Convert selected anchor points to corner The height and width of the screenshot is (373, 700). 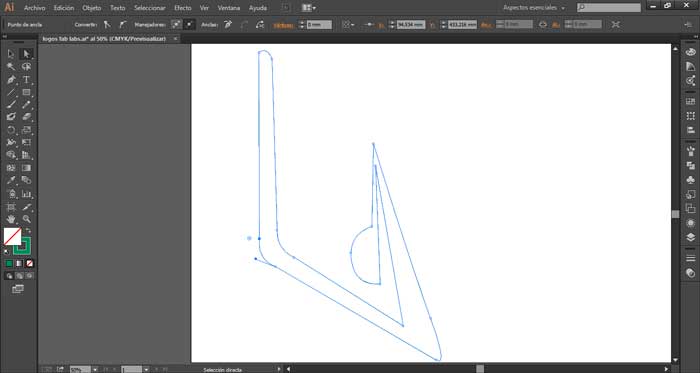click(107, 25)
